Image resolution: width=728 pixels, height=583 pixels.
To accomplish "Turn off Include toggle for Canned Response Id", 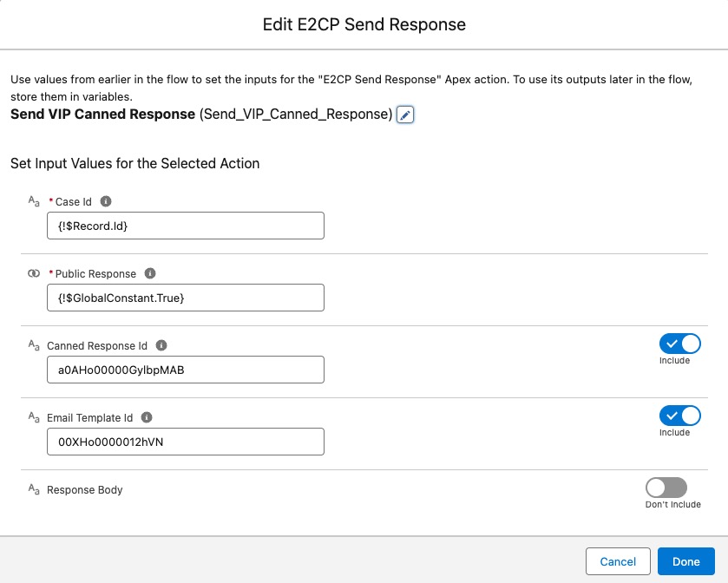I will 679,344.
